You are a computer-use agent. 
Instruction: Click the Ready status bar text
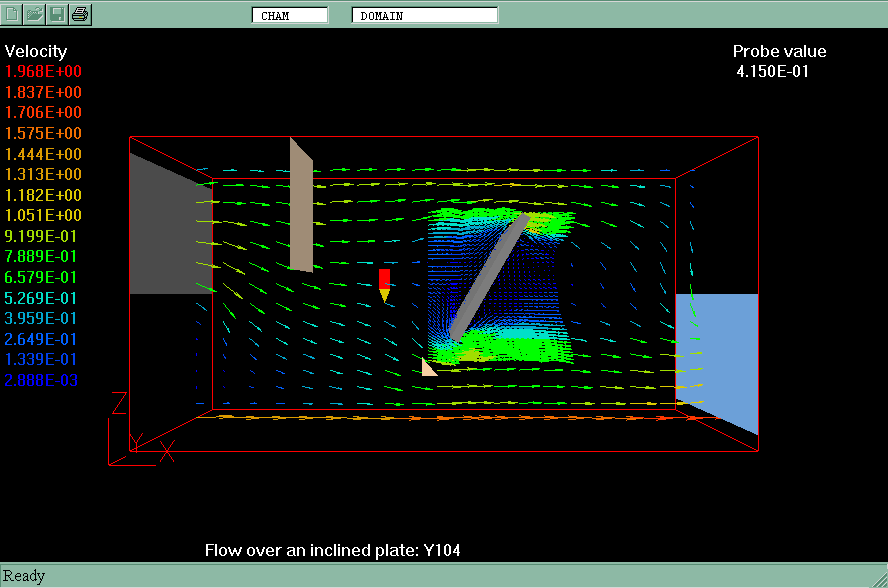coord(24,576)
